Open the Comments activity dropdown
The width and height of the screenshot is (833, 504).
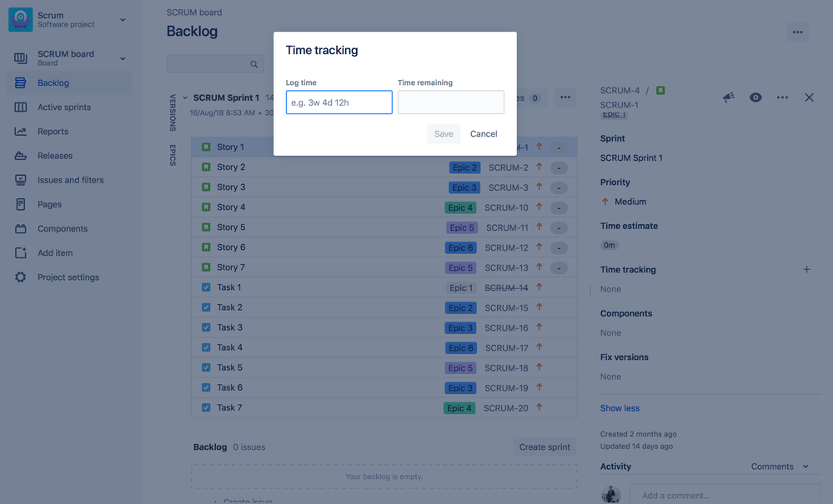click(x=780, y=467)
